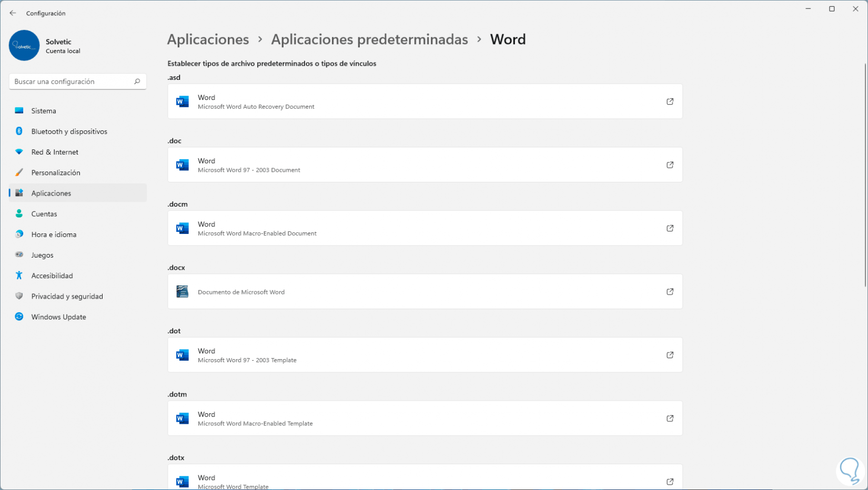Click open icon on .doc row
This screenshot has width=868, height=490.
[670, 165]
